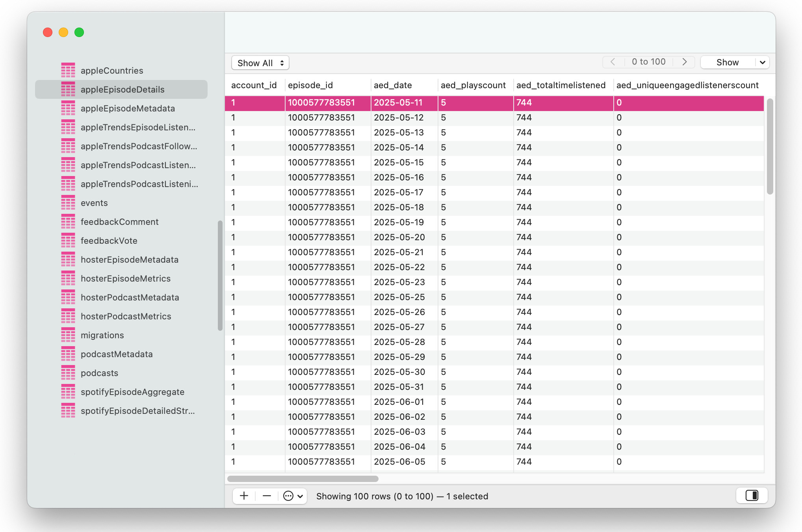The width and height of the screenshot is (802, 532).
Task: Click the vertical scrollbar of the data grid
Action: [x=770, y=146]
